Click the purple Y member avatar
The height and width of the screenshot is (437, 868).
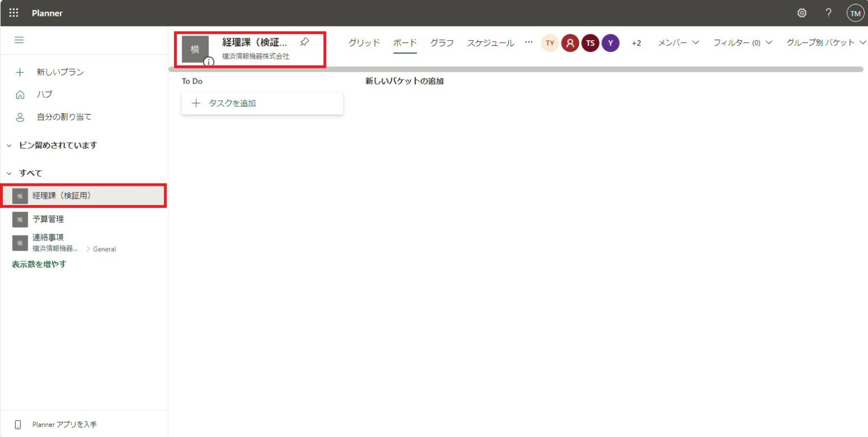click(x=610, y=43)
